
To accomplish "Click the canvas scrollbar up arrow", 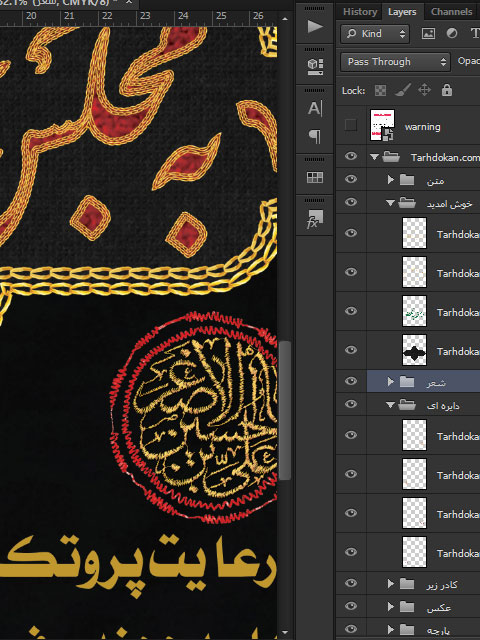I will [x=284, y=19].
